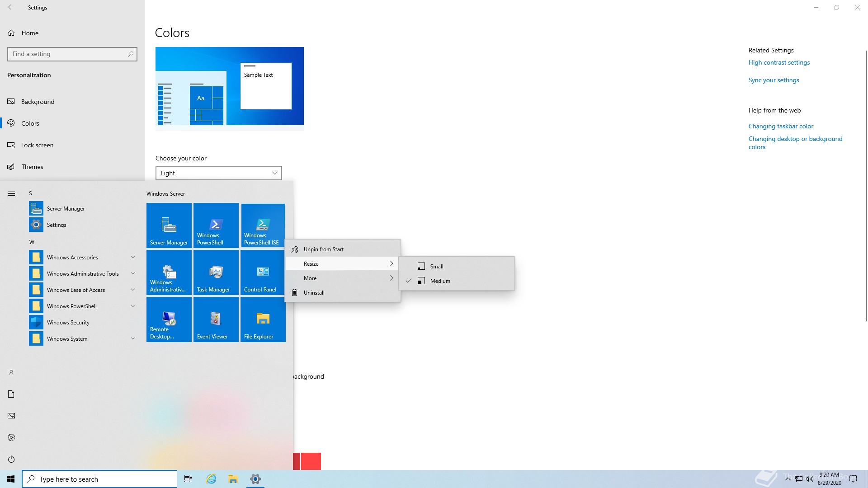Viewport: 868px width, 488px height.
Task: Select the Colors settings page
Action: point(72,123)
